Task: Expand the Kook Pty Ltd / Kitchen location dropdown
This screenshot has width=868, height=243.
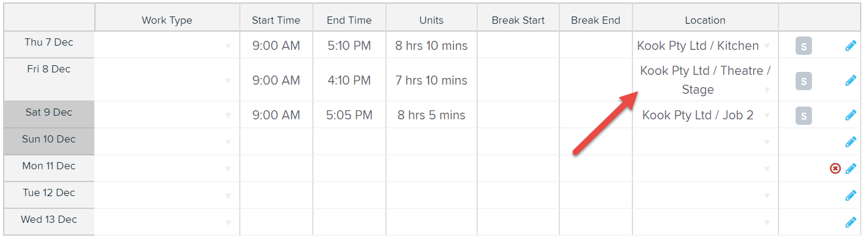Action: (705, 46)
